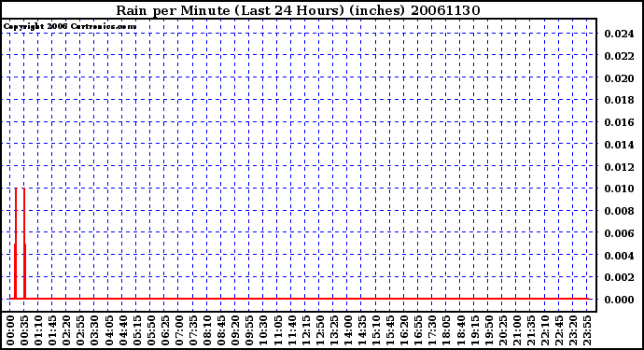Screen dimensions: 644x350
Task: Click the 17:30 time axis label
Action: tap(432, 330)
